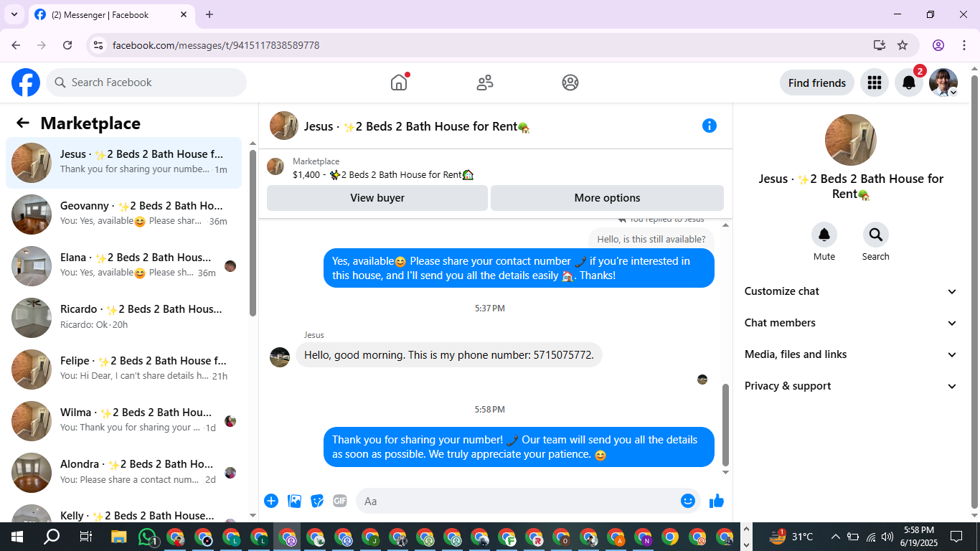This screenshot has width=980, height=551.
Task: Expand Chat members section
Action: (x=851, y=323)
